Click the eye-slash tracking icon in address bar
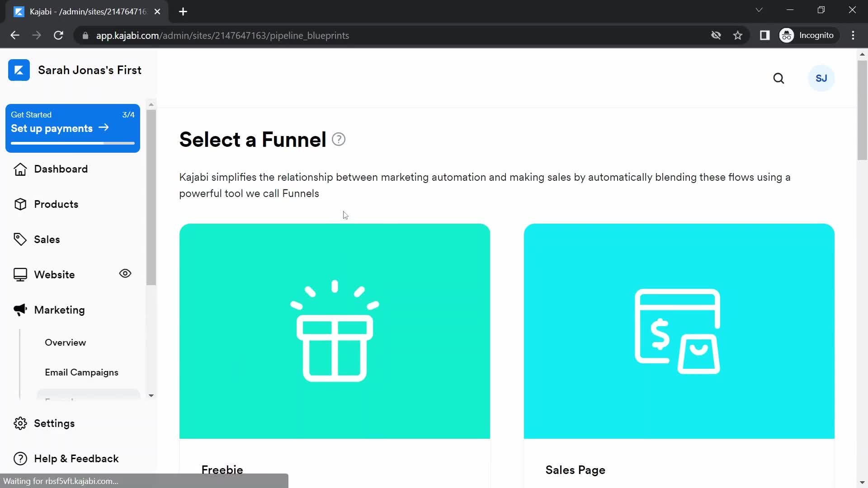This screenshot has height=488, width=868. [x=716, y=35]
